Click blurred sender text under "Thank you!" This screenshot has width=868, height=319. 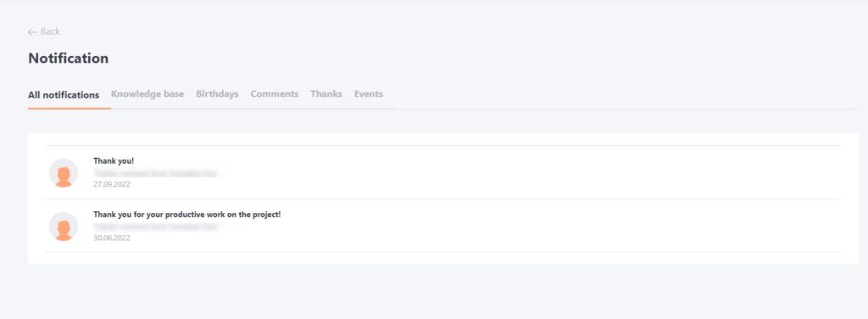click(156, 173)
